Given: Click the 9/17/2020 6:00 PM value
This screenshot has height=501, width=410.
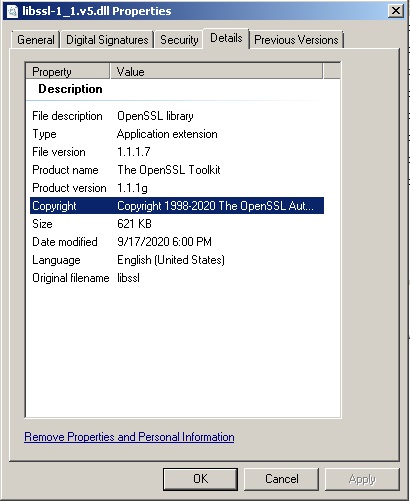Looking at the screenshot, I should [164, 242].
